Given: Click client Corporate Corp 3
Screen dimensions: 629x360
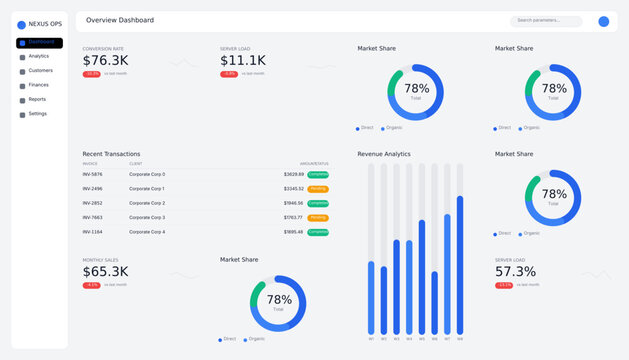Looking at the screenshot, I should [147, 218].
